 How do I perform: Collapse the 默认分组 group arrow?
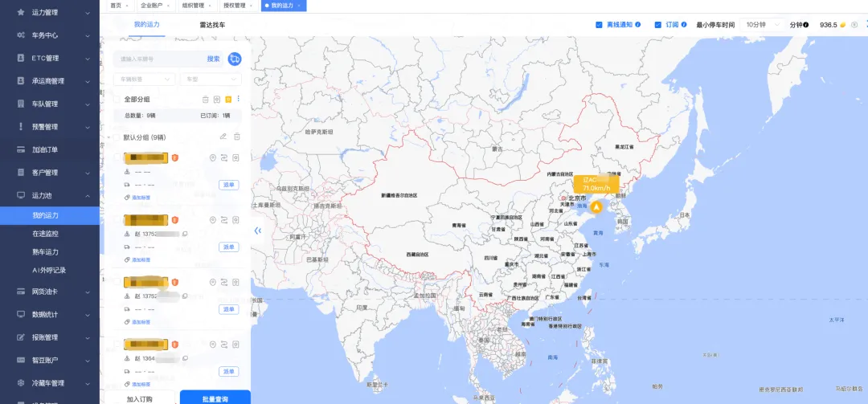pos(108,137)
